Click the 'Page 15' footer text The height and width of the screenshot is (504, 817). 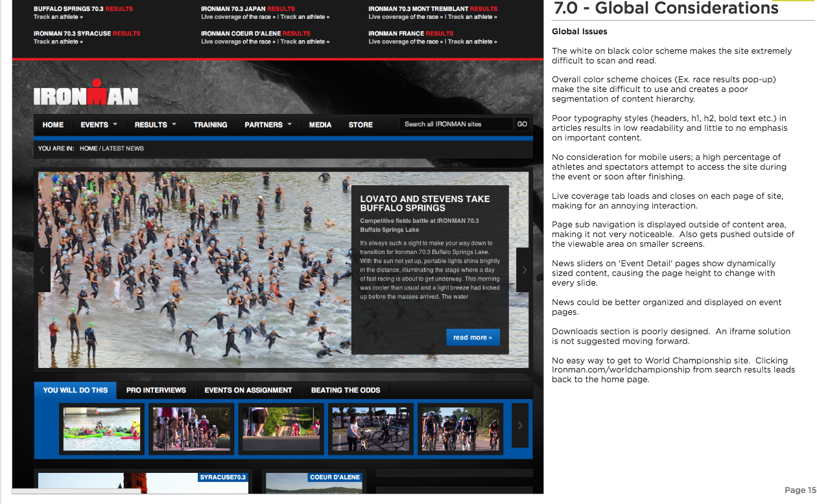[x=800, y=490]
